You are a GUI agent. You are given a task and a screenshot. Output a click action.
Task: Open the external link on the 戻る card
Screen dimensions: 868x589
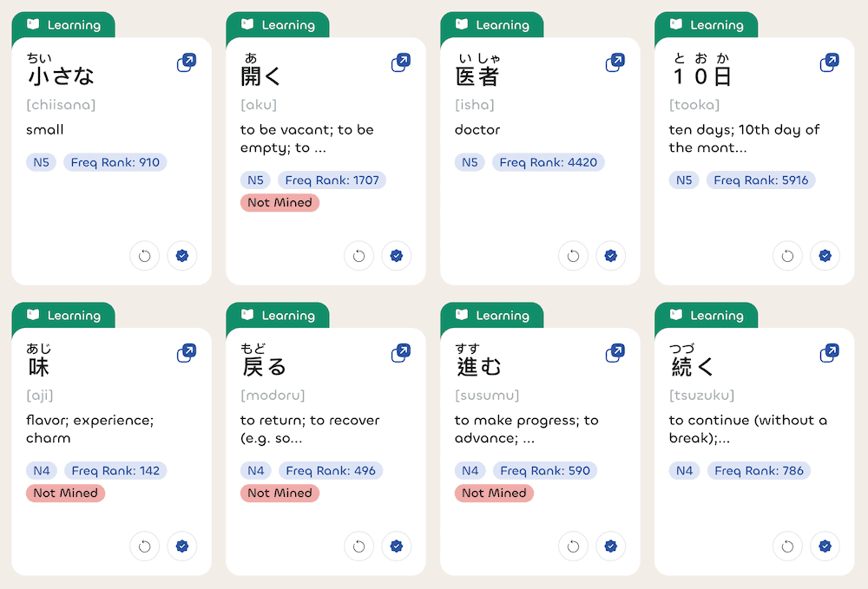click(x=400, y=353)
